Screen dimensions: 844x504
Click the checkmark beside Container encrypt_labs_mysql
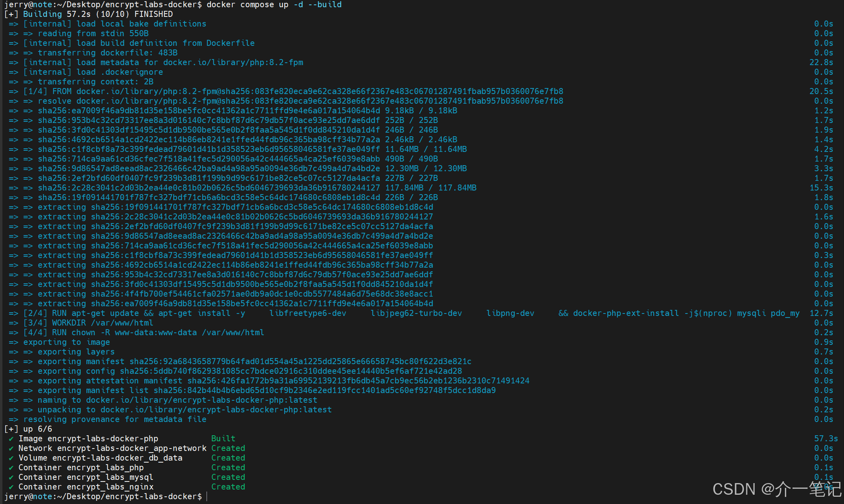click(x=11, y=477)
